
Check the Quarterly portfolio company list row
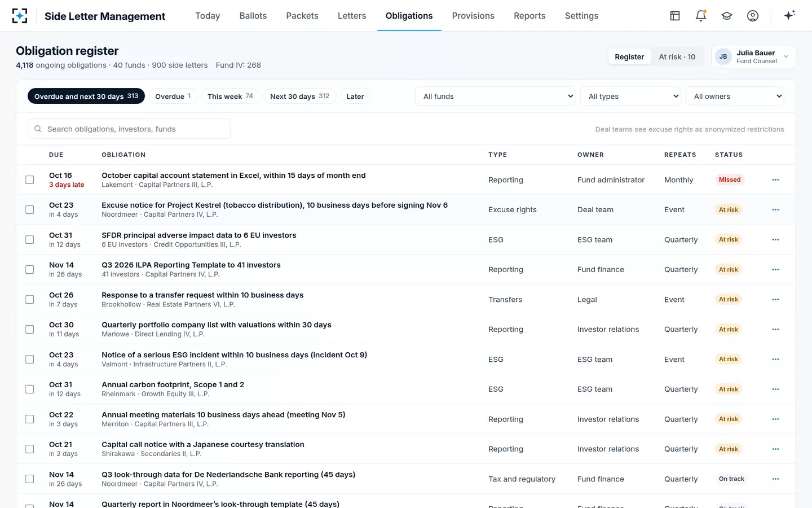(x=30, y=329)
